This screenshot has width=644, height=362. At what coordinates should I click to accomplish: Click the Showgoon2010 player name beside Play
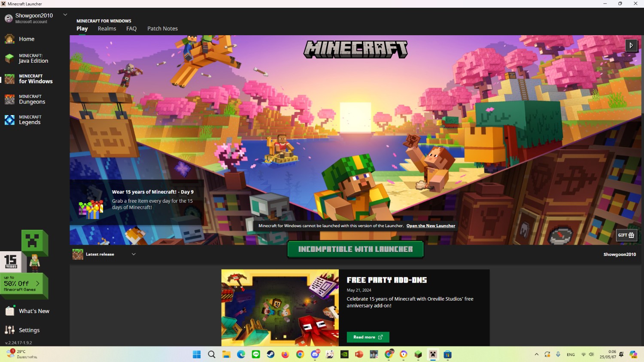pos(620,254)
